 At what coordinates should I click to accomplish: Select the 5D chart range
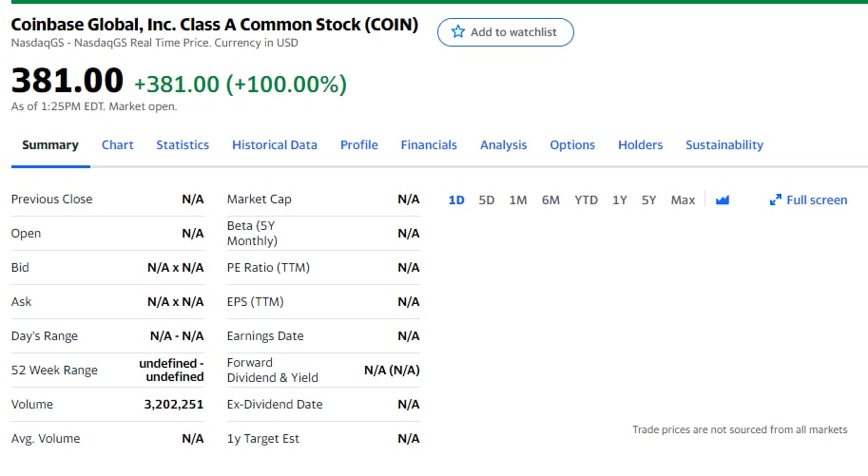tap(487, 200)
